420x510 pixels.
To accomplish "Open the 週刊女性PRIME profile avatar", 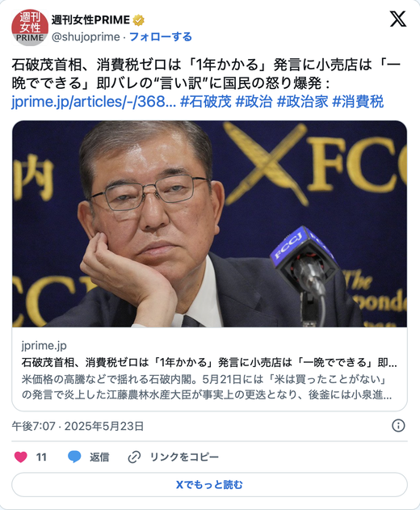I will (30, 27).
